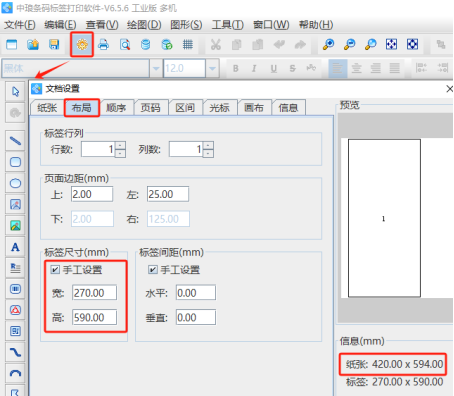Toggle label spacing manual setting checkbox

[x=153, y=269]
